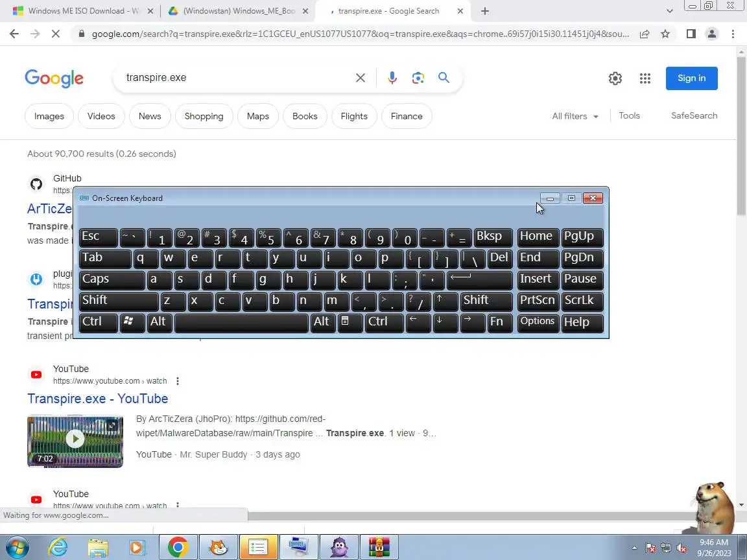Close the Windows ME ISO Download tab
Screen dimensions: 747x560
150,11
